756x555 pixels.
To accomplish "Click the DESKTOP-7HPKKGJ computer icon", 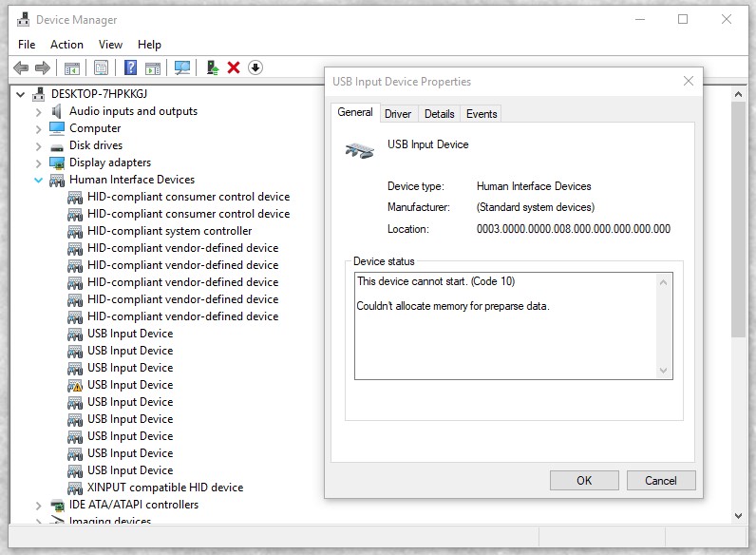I will [39, 94].
